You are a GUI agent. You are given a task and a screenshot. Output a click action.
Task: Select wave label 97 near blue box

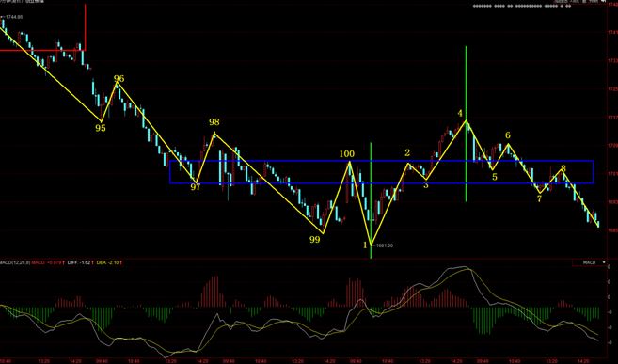[x=196, y=187]
